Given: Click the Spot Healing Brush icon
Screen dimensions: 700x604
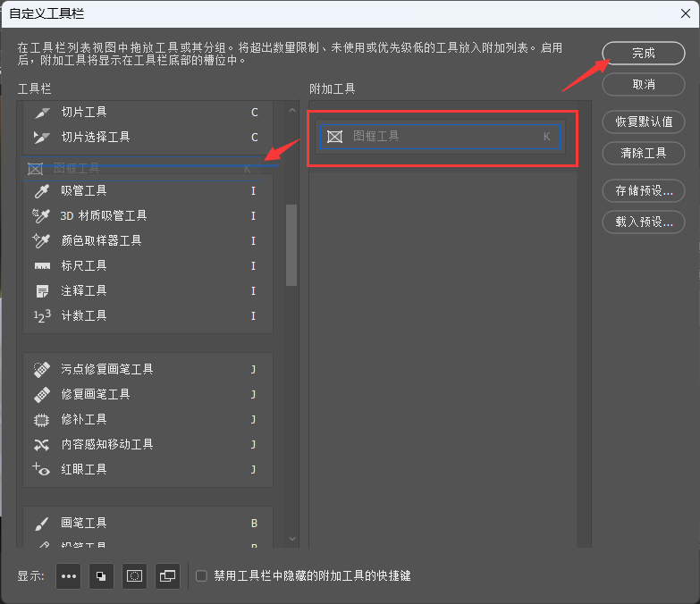Looking at the screenshot, I should 42,369.
